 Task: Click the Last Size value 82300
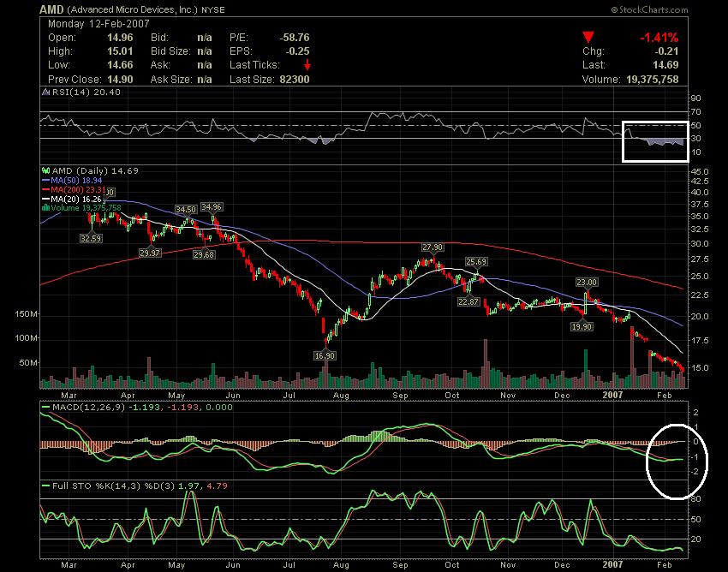point(295,80)
